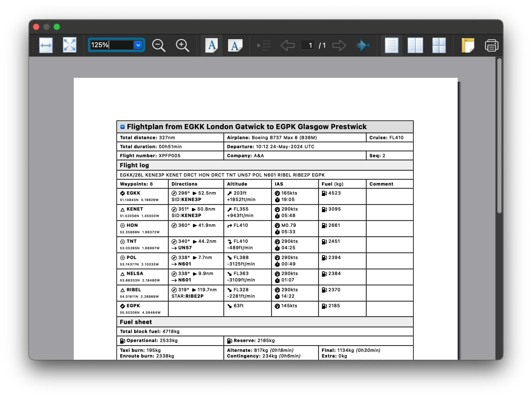Zoom out using the magnifier-minus icon

[x=159, y=45]
